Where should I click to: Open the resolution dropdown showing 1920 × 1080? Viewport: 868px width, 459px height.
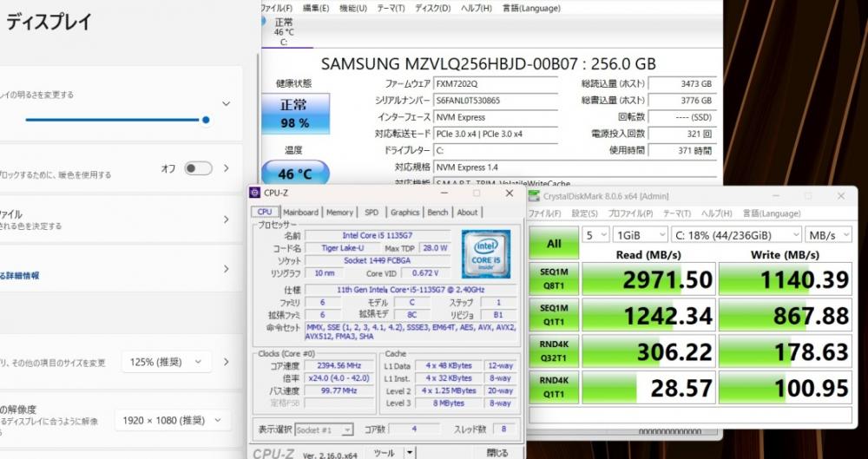coord(173,420)
